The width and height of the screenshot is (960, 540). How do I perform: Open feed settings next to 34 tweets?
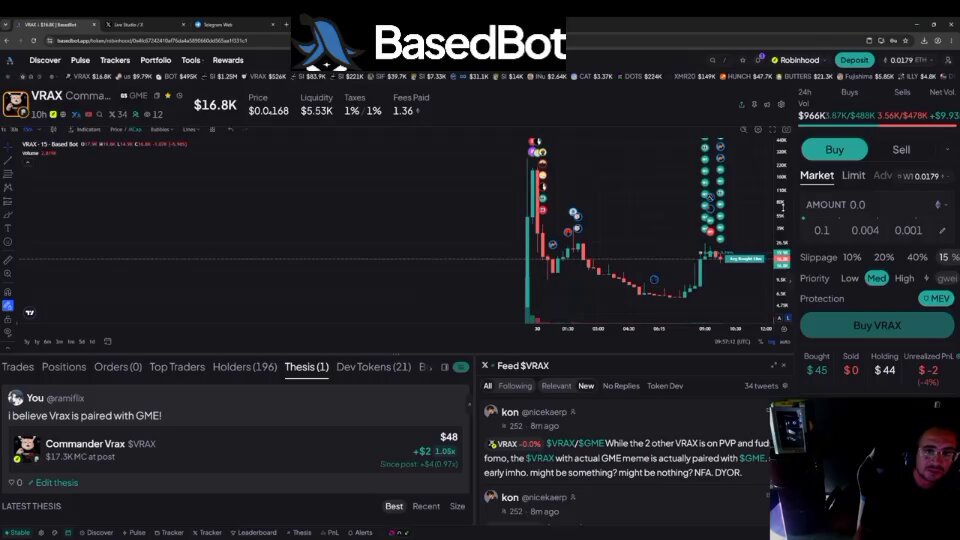[x=786, y=386]
